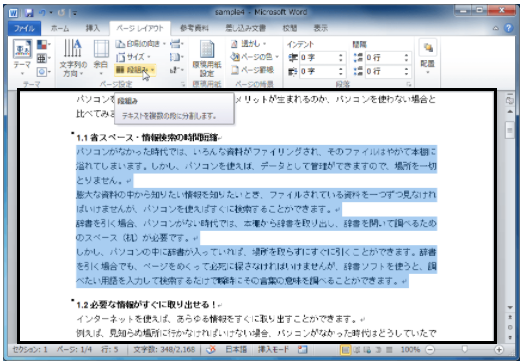Click the Save icon in quick access toolbar

(29, 13)
